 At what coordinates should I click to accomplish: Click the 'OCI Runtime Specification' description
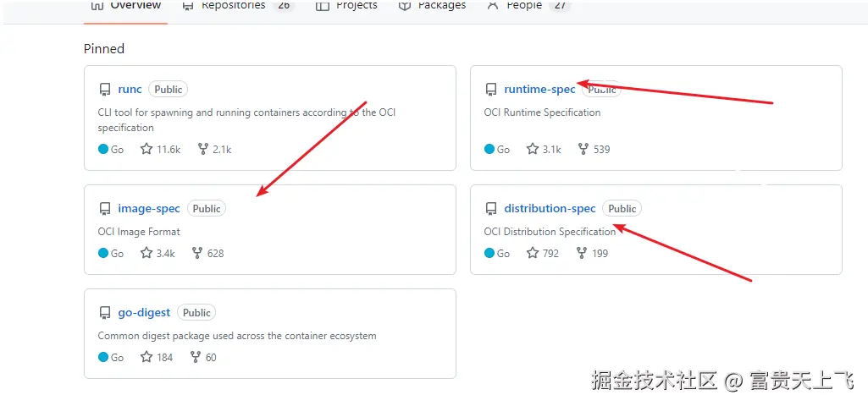pos(542,112)
